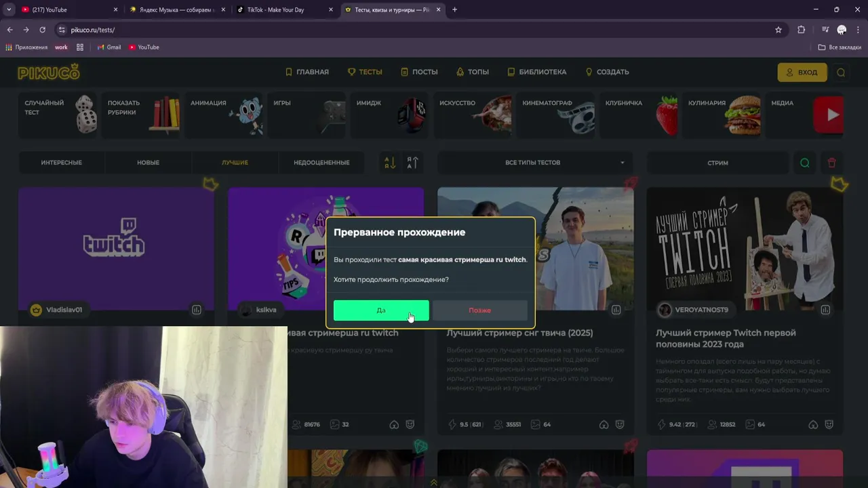Select the ИСКУССТВО category tile
The height and width of the screenshot is (488, 868).
(x=474, y=115)
